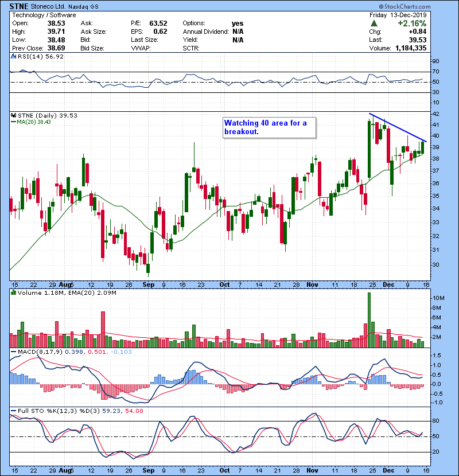Click the 'VWAP:' label
This screenshot has height=476, width=459.
141,48
